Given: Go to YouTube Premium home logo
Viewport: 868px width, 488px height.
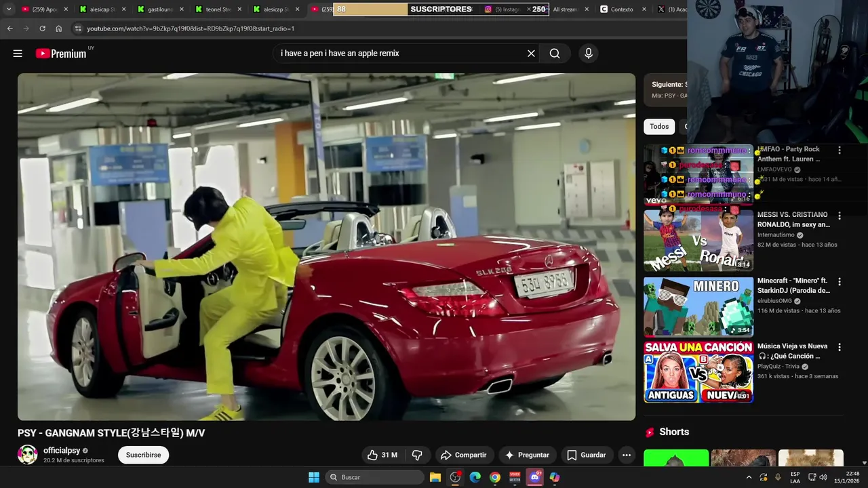Looking at the screenshot, I should coord(61,54).
